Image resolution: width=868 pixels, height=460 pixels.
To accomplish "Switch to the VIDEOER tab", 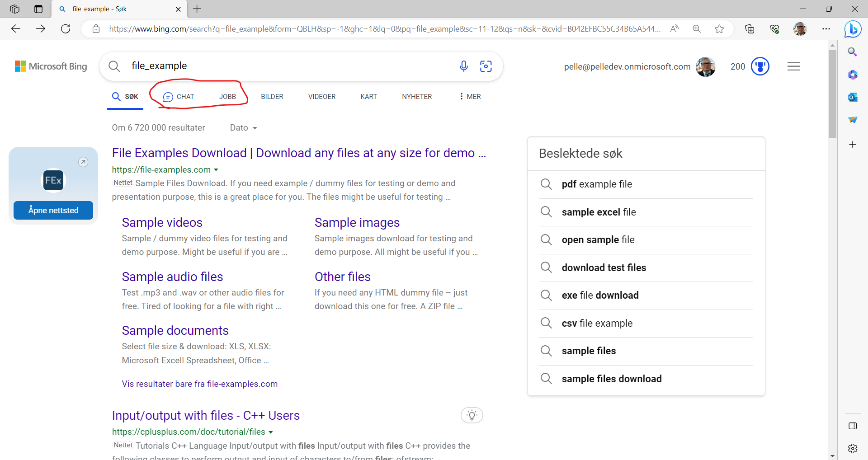I will tap(322, 97).
